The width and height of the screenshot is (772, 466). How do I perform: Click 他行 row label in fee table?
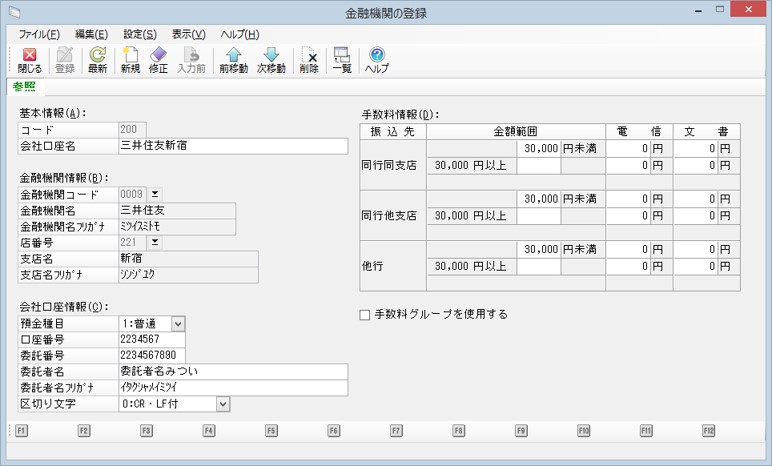393,266
